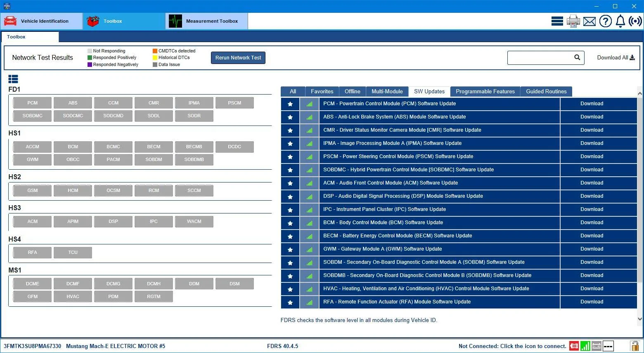Favorite the PCM Software Update row star

[x=290, y=104]
